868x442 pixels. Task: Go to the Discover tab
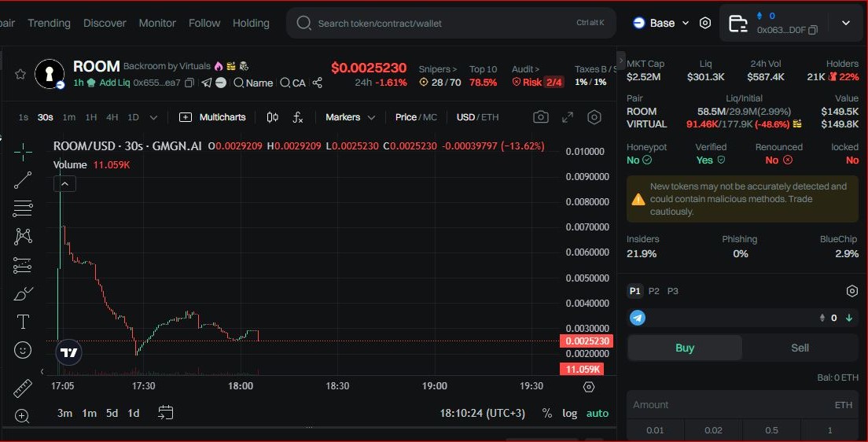(x=105, y=24)
